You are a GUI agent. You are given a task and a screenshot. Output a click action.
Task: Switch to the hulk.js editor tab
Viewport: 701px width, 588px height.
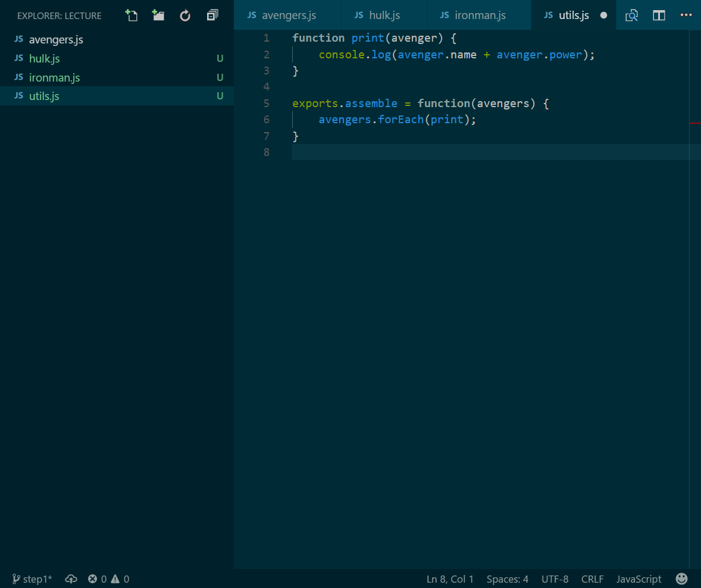384,15
